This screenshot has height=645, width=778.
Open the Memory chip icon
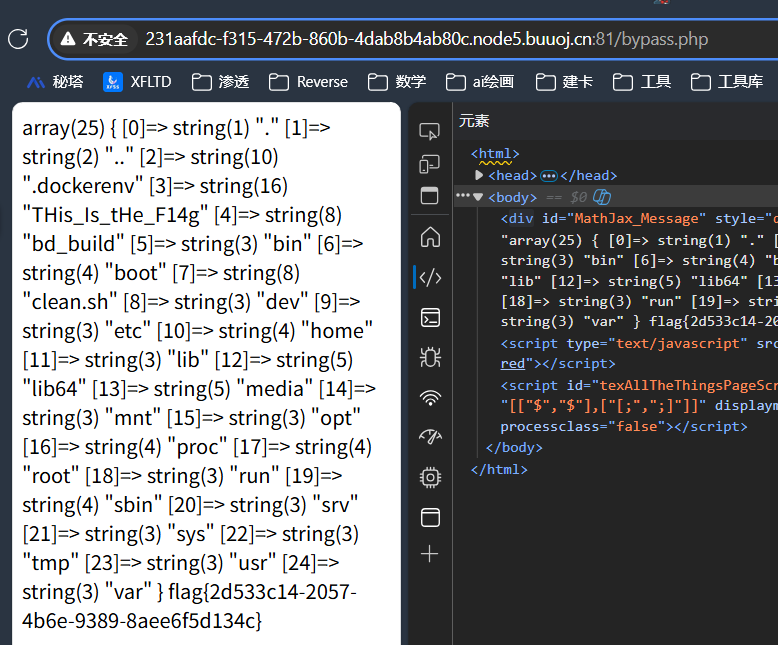click(x=430, y=477)
